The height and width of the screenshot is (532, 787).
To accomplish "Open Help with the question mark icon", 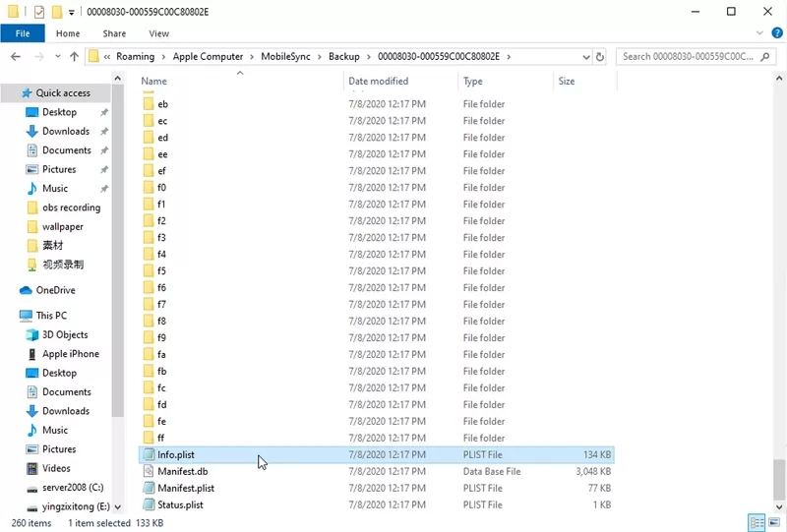I will click(x=777, y=33).
